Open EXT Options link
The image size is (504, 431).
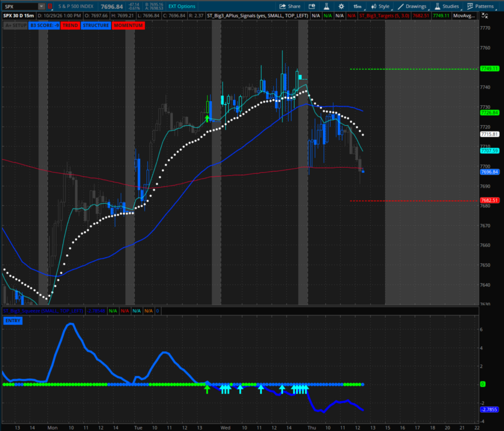click(x=182, y=6)
